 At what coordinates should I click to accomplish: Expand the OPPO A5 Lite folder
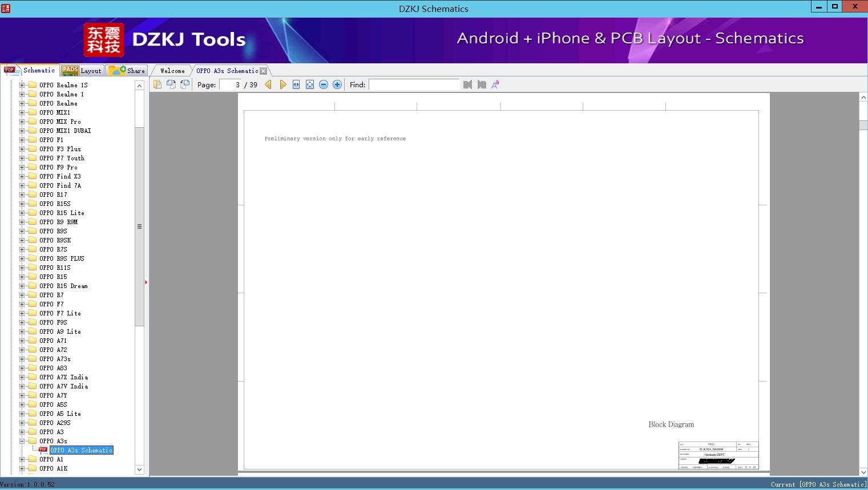(22, 414)
